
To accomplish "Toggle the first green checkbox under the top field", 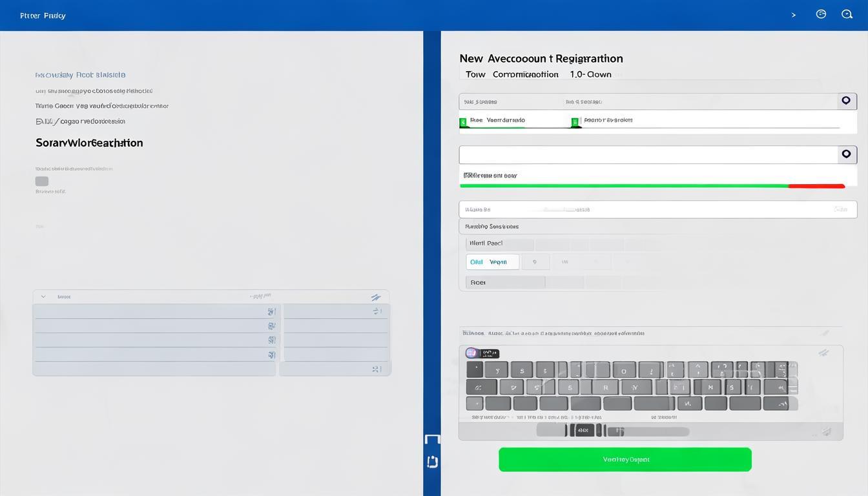I will (463, 121).
